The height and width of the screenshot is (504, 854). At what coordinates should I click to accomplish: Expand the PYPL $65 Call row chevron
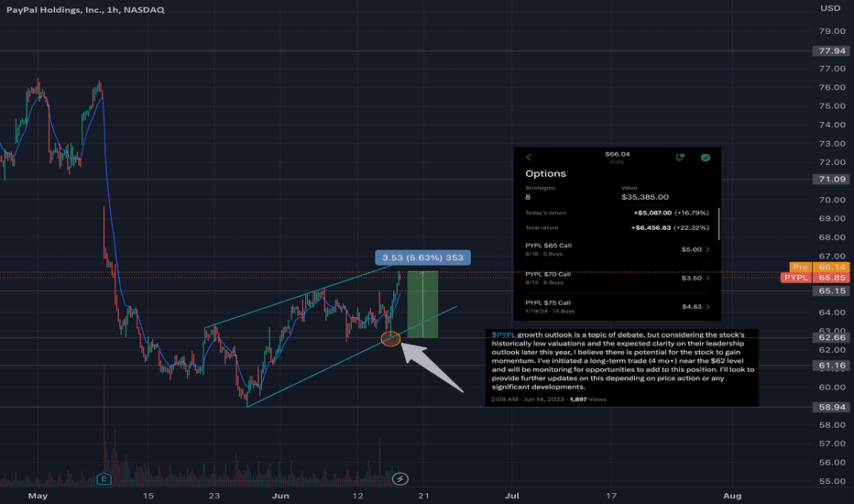pos(708,249)
